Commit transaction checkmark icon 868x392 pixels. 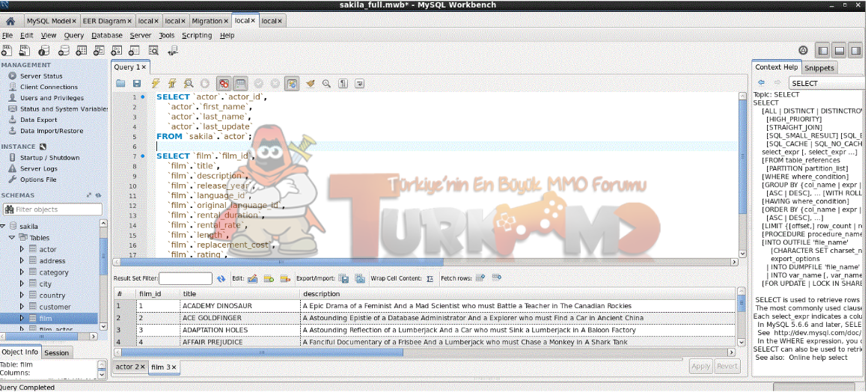258,84
